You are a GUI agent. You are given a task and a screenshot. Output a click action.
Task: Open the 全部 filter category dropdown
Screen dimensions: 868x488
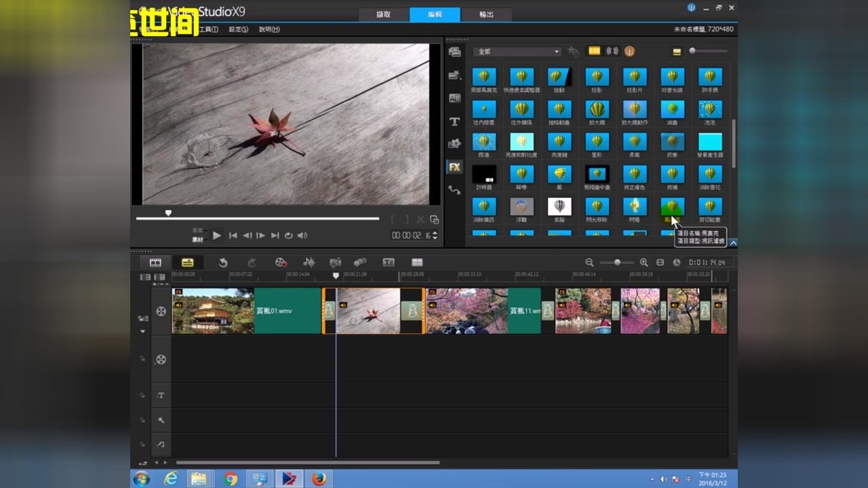pyautogui.click(x=517, y=52)
